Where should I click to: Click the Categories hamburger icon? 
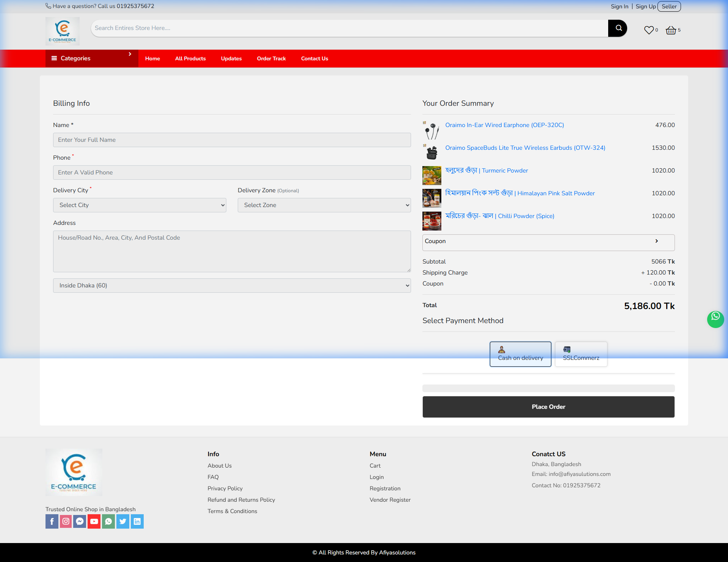click(x=55, y=58)
